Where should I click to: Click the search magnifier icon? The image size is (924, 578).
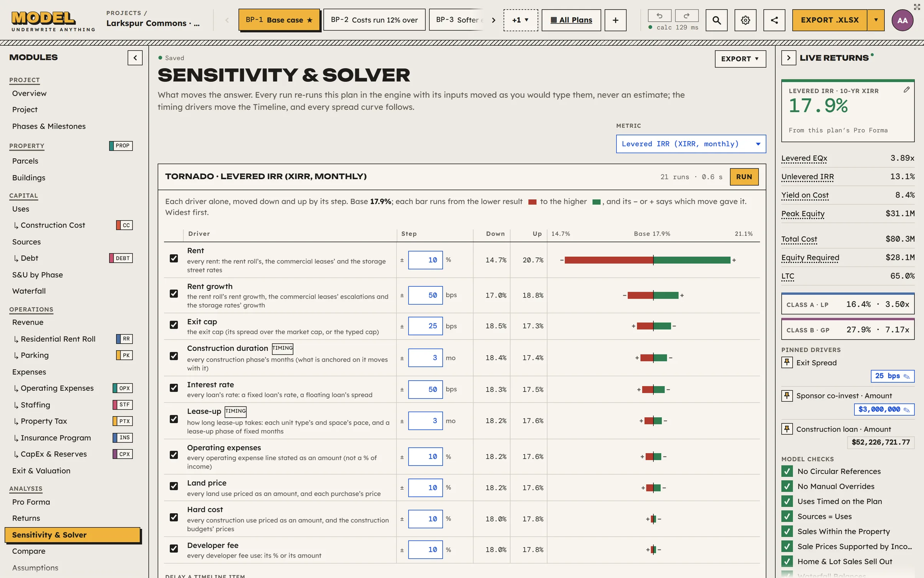tap(716, 20)
